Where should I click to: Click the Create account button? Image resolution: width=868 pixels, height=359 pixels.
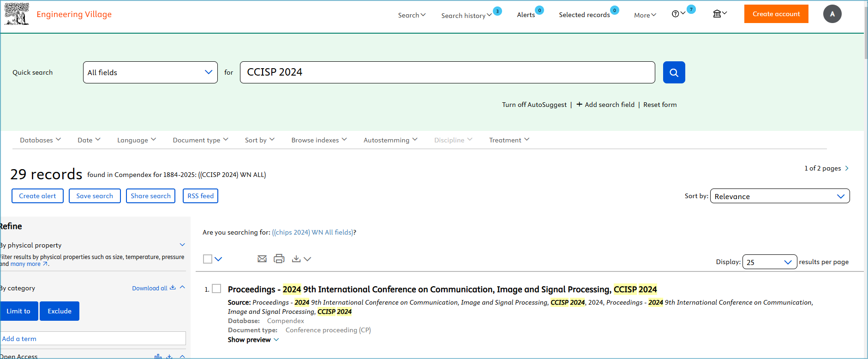tap(776, 14)
